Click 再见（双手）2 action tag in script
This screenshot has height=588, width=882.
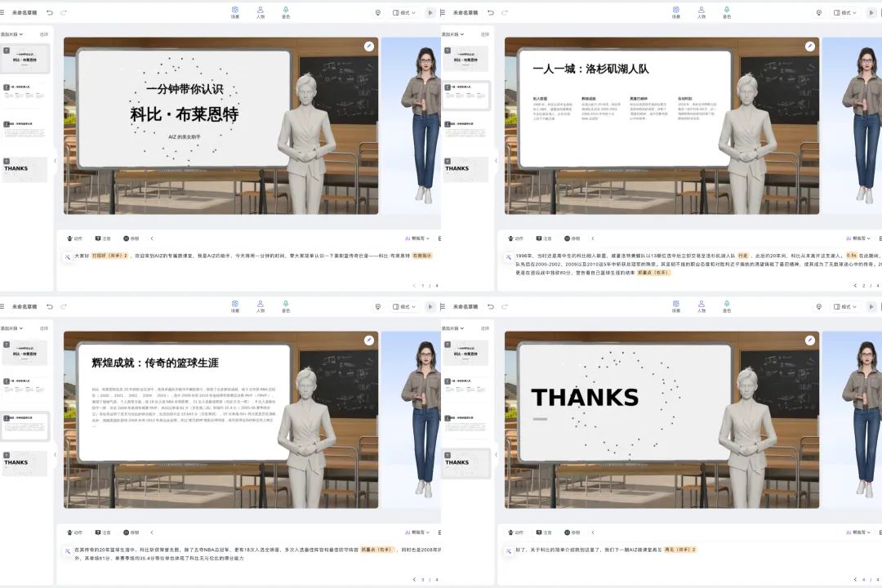click(x=680, y=550)
